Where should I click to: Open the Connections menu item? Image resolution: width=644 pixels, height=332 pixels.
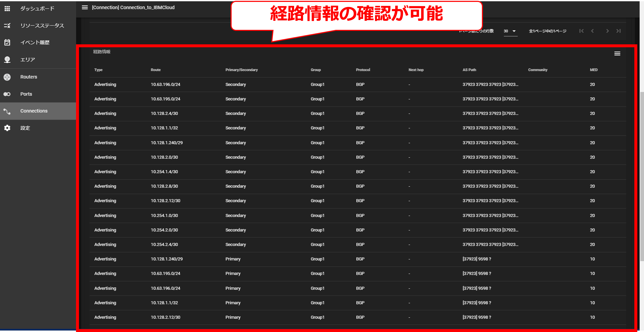pyautogui.click(x=34, y=111)
